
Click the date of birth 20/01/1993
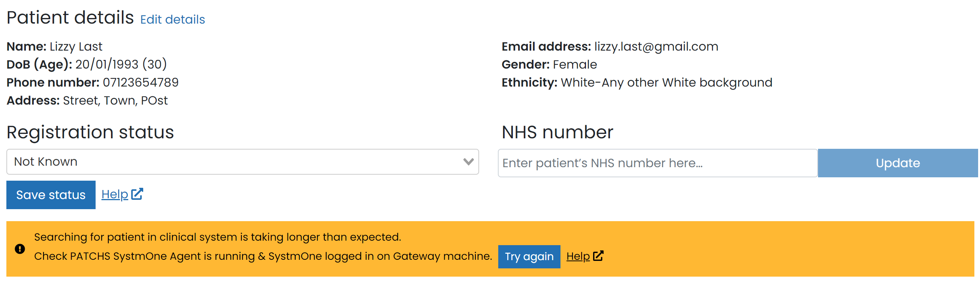tap(106, 64)
